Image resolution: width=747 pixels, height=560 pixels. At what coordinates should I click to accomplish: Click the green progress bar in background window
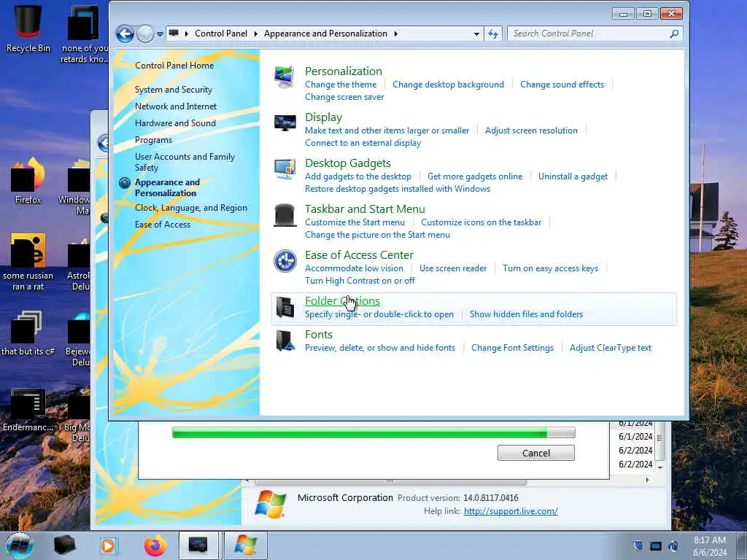(x=373, y=433)
